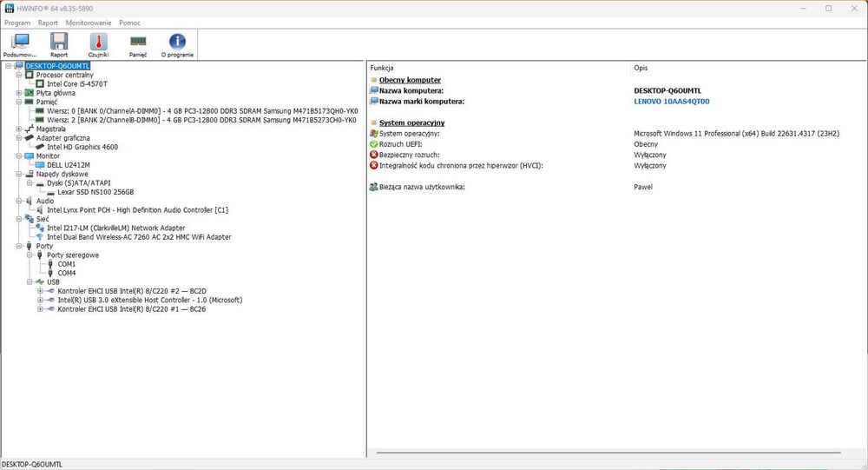Screen dimensions: 868x470
Task: Open Czujniki thermometer sensors icon
Action: pyautogui.click(x=99, y=42)
